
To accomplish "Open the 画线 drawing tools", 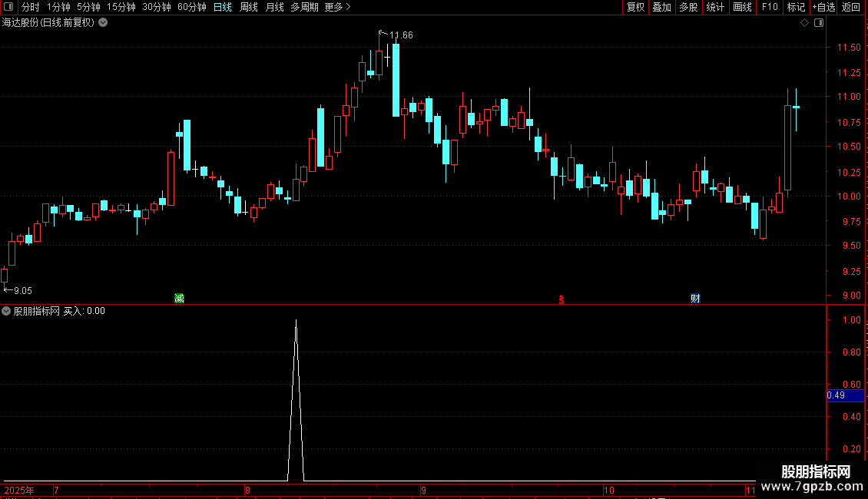I will (742, 7).
